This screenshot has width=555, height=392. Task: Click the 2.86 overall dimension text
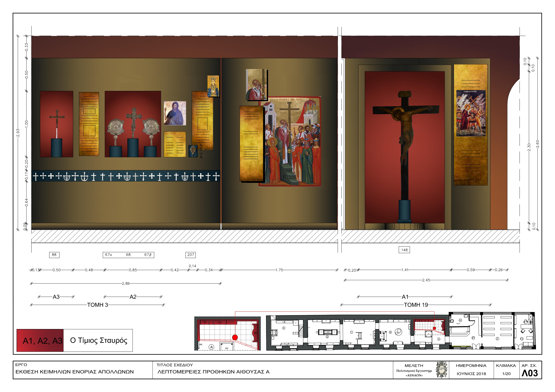tap(126, 283)
